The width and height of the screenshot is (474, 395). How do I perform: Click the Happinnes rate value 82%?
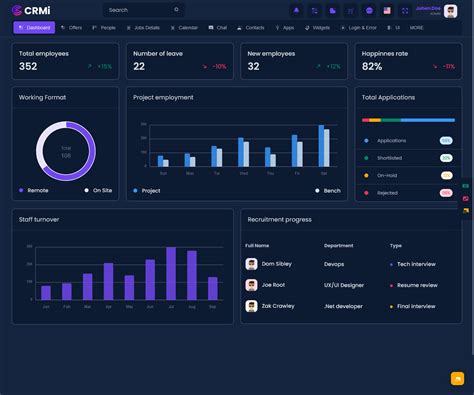coord(372,66)
